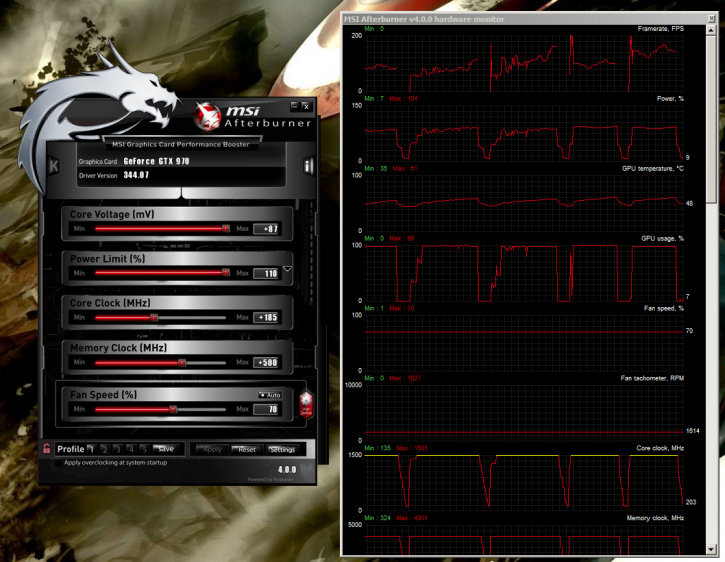The width and height of the screenshot is (725, 562).
Task: Click the Apply button
Action: click(x=212, y=450)
